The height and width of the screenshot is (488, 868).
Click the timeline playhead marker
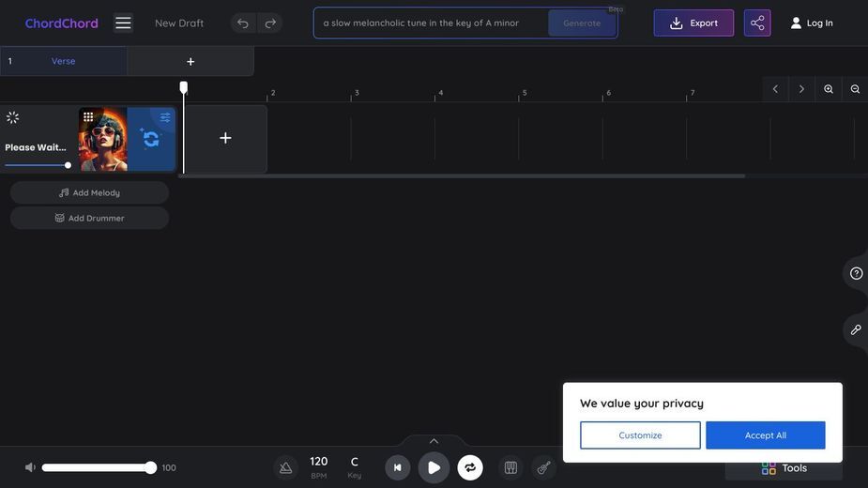pos(184,87)
